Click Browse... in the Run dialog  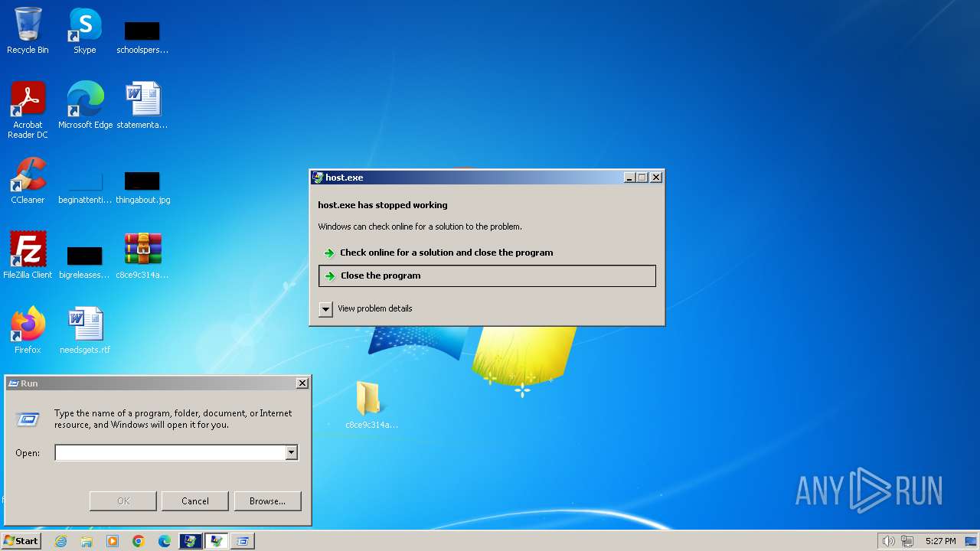pos(267,501)
